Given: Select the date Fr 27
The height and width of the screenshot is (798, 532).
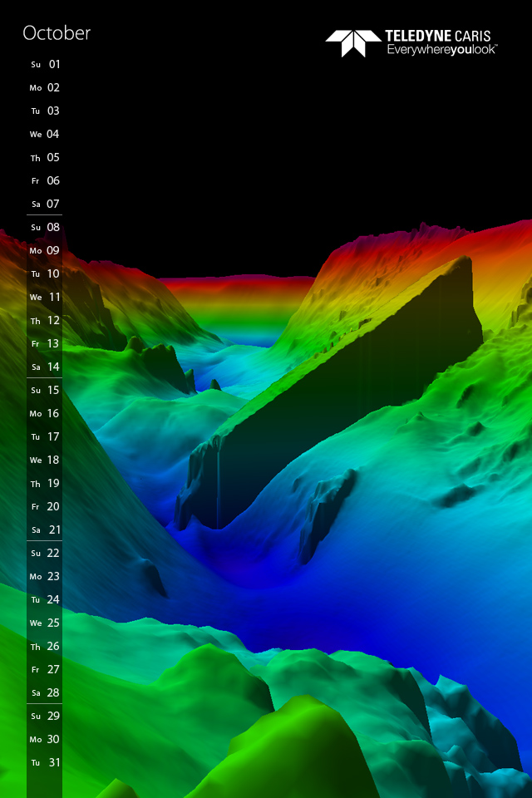Looking at the screenshot, I should coord(46,669).
